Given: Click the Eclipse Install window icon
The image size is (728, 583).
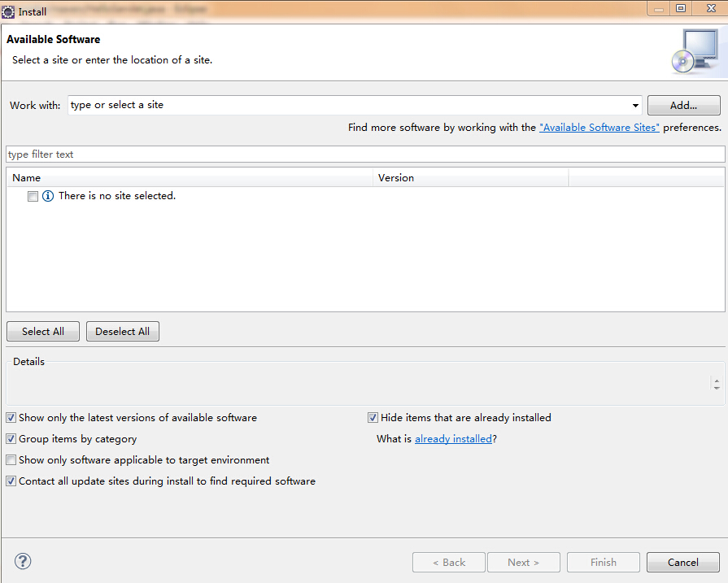Looking at the screenshot, I should 8,11.
